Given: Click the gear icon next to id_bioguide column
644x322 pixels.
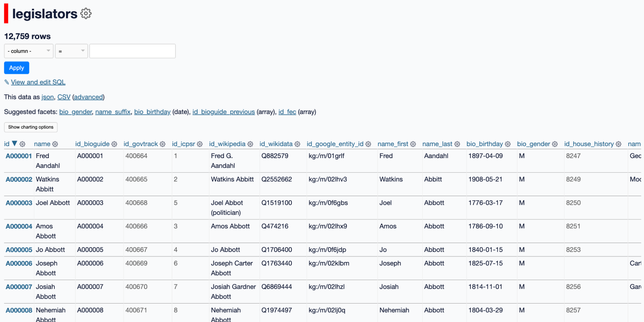Looking at the screenshot, I should tap(114, 144).
